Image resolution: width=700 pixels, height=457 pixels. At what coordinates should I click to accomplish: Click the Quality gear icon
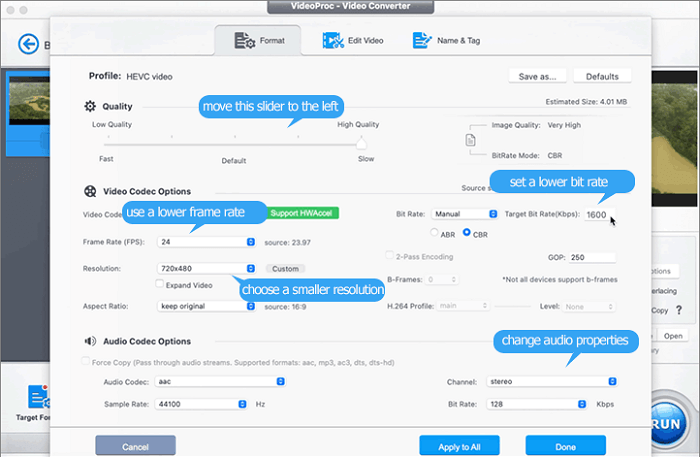90,106
